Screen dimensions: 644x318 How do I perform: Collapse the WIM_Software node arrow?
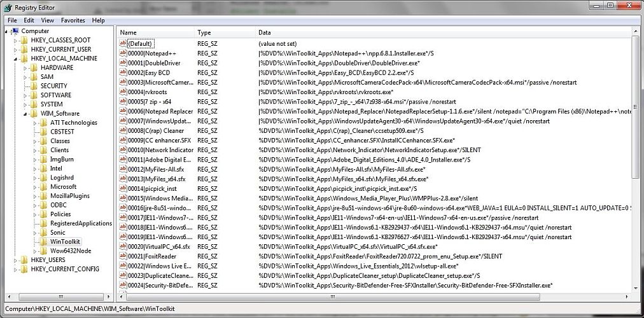click(25, 114)
